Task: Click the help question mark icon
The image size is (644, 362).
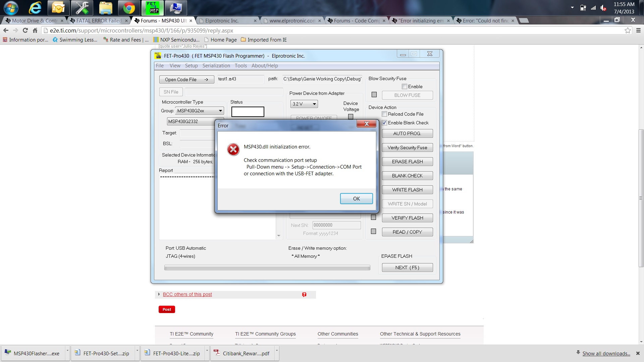Action: click(304, 294)
